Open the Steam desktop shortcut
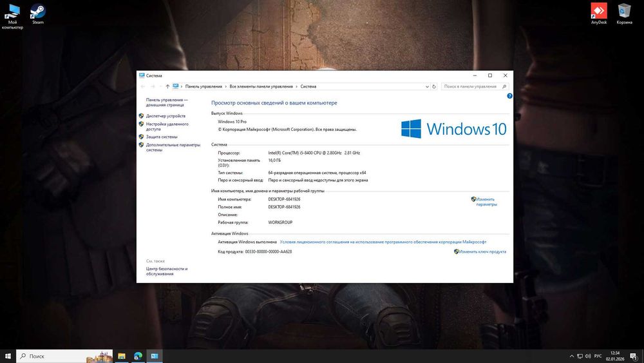644x363 pixels. pos(38,14)
